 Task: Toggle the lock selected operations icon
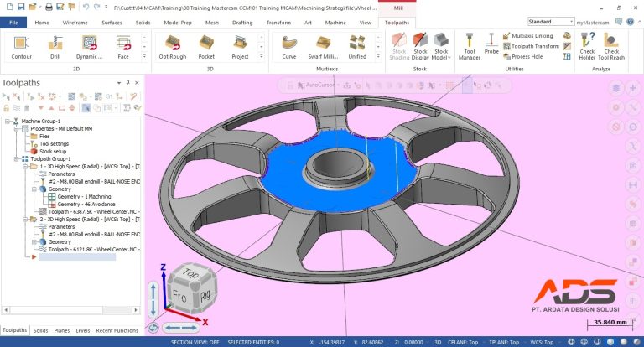(x=6, y=108)
